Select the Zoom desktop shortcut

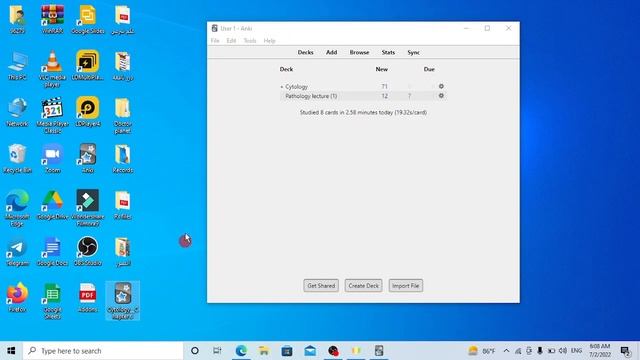pyautogui.click(x=52, y=159)
